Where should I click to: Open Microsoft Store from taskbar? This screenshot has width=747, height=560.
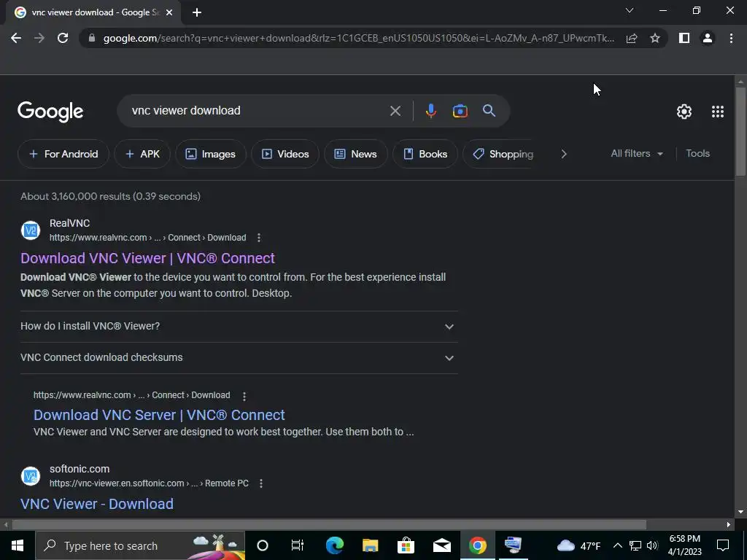(x=406, y=545)
